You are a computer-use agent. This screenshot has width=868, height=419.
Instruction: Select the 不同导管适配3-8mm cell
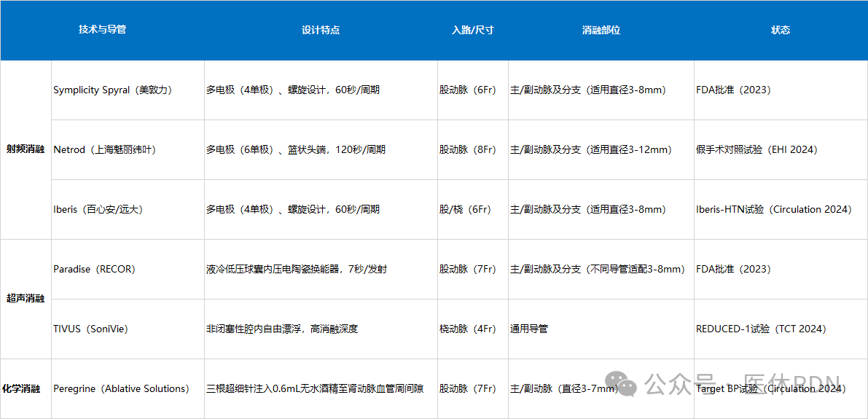click(x=601, y=270)
